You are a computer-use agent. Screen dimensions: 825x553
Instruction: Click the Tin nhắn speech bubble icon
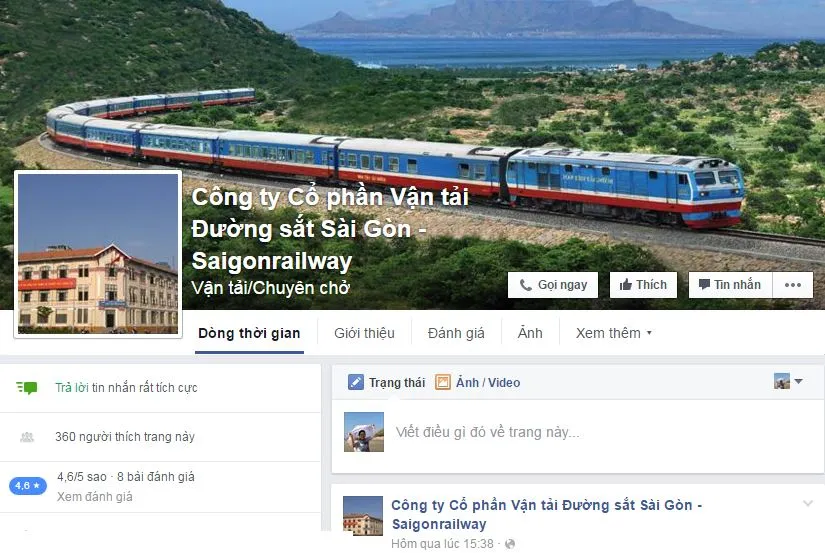704,285
